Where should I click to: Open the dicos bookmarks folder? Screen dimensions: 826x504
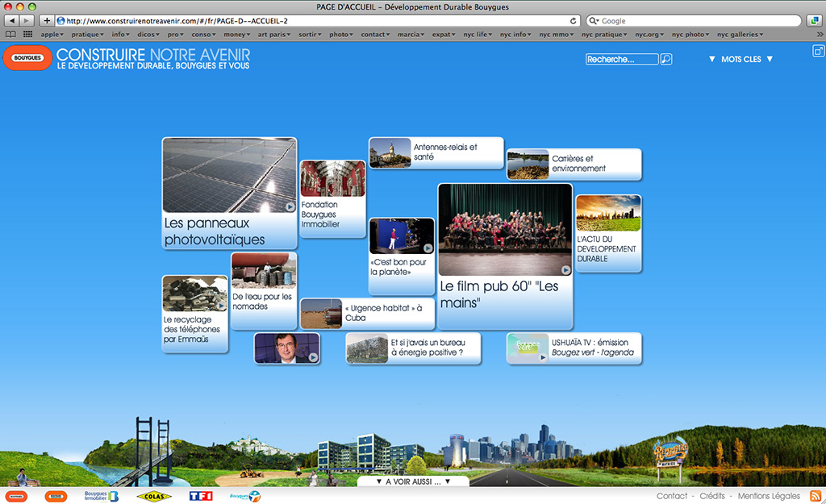(148, 34)
